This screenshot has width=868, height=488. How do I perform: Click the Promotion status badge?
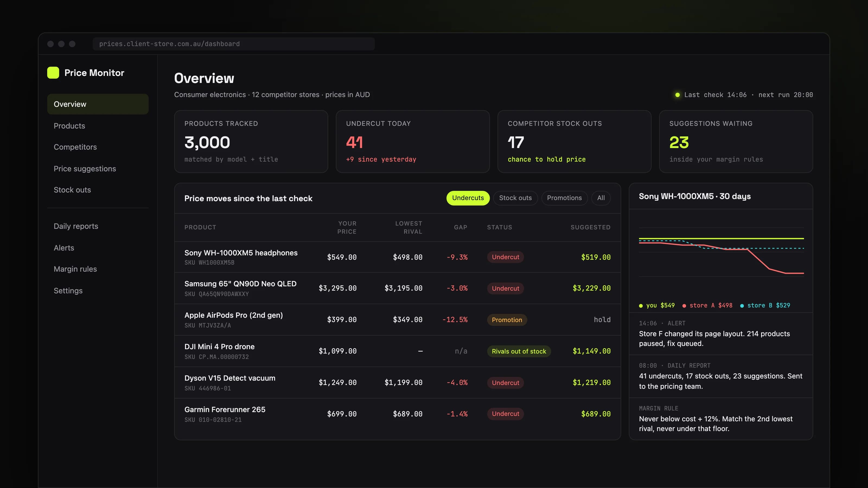coord(507,320)
